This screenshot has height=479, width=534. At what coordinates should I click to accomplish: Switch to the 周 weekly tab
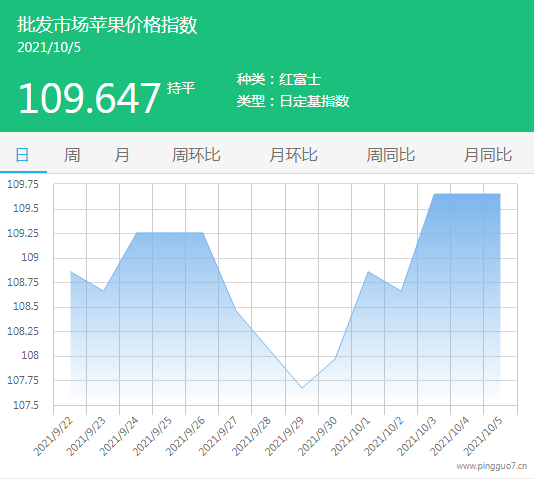(72, 155)
